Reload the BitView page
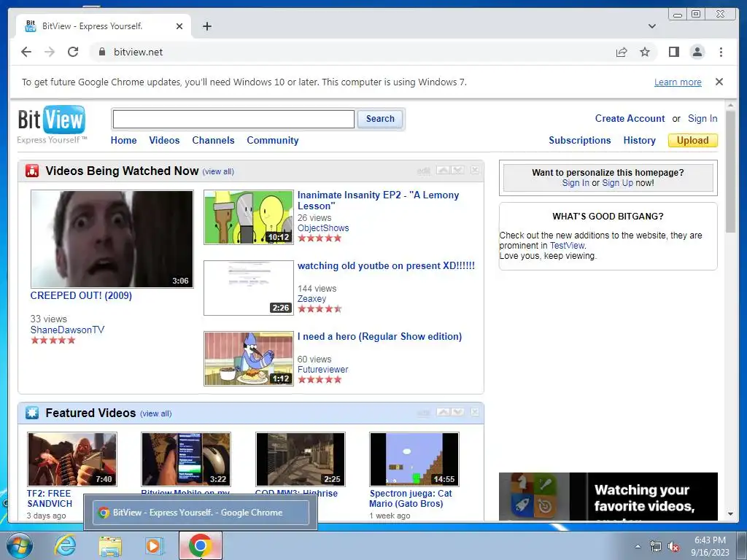747x560 pixels. [x=73, y=52]
